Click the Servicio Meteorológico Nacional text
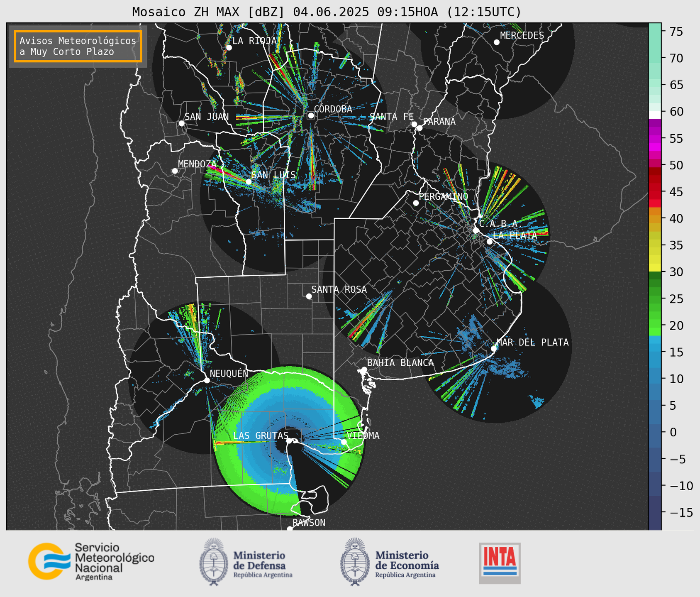Image resolution: width=700 pixels, height=597 pixels. [x=114, y=562]
